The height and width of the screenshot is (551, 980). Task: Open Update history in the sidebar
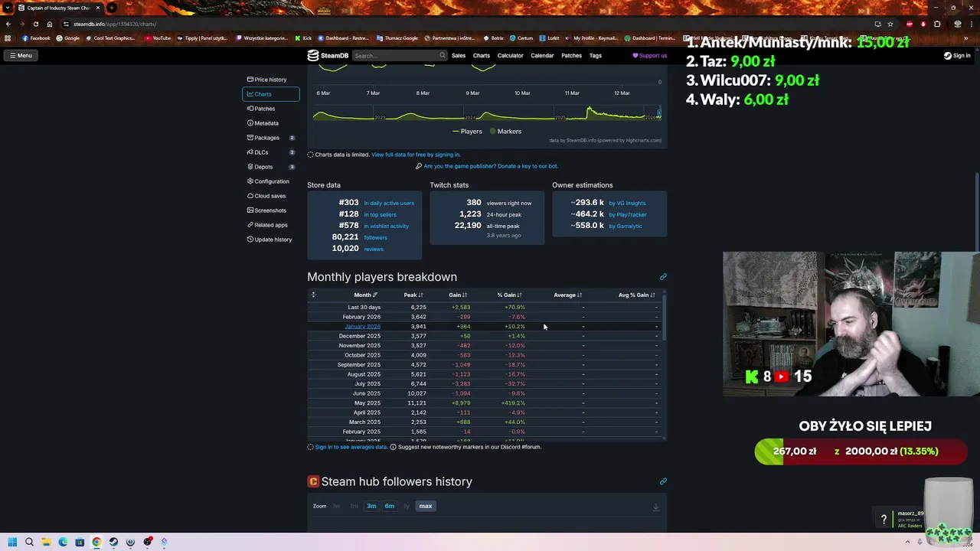pyautogui.click(x=271, y=240)
